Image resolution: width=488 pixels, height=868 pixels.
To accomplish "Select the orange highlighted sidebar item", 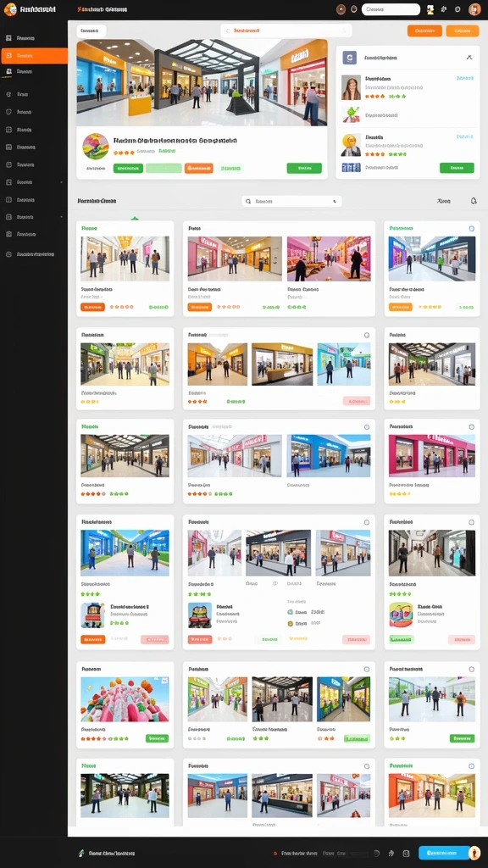I will pos(34,55).
